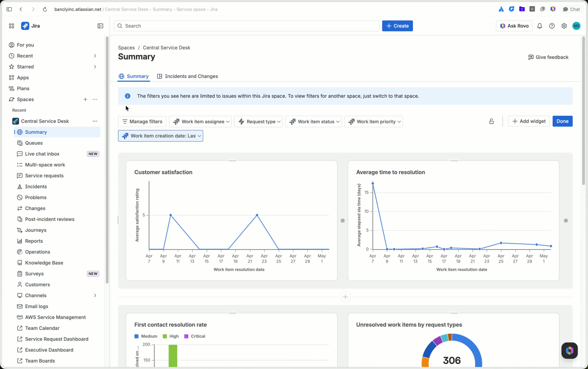588x369 pixels.
Task: Open the notifications bell
Action: click(540, 26)
